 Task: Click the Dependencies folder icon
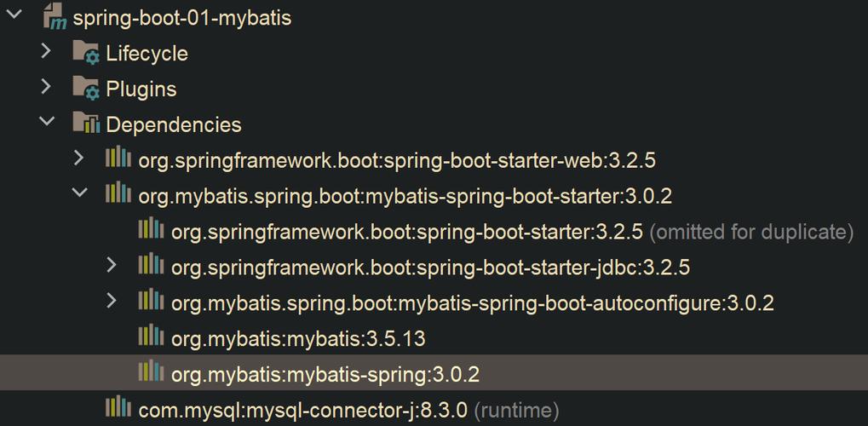86,124
